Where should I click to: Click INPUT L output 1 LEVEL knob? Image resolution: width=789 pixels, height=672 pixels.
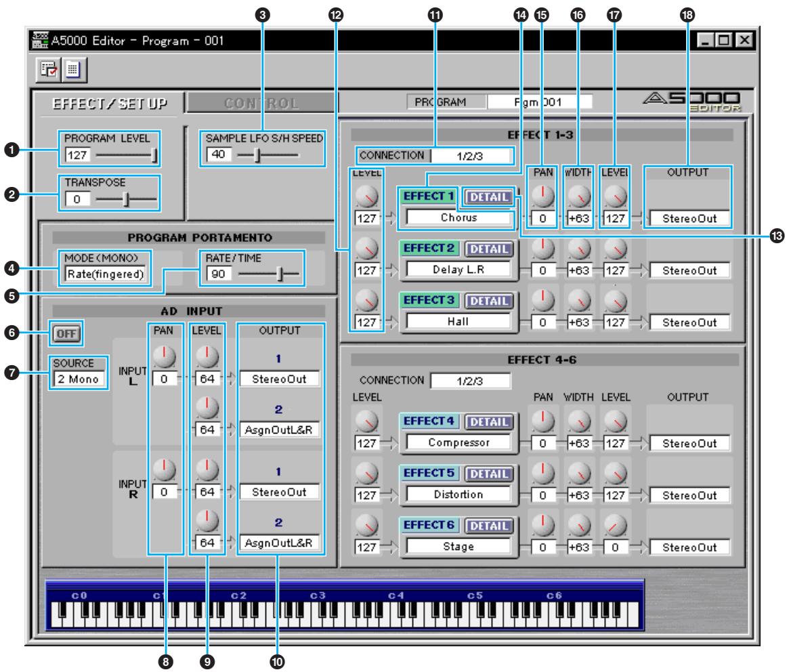coord(207,357)
